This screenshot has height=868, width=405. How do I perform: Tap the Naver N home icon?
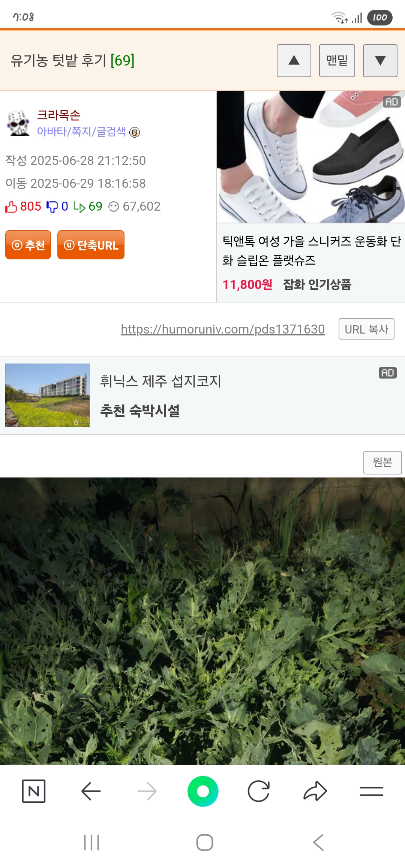[34, 791]
